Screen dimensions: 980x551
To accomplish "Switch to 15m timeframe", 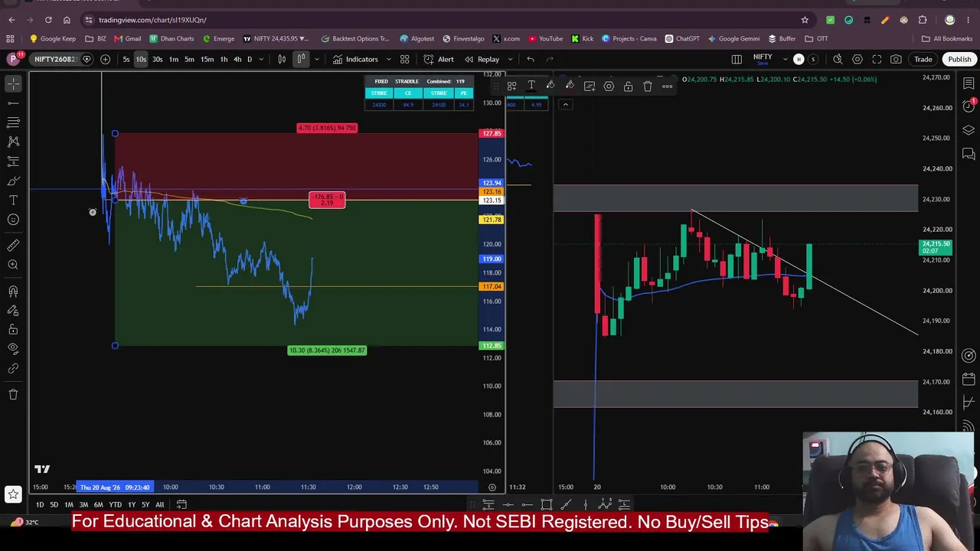I will coord(207,59).
